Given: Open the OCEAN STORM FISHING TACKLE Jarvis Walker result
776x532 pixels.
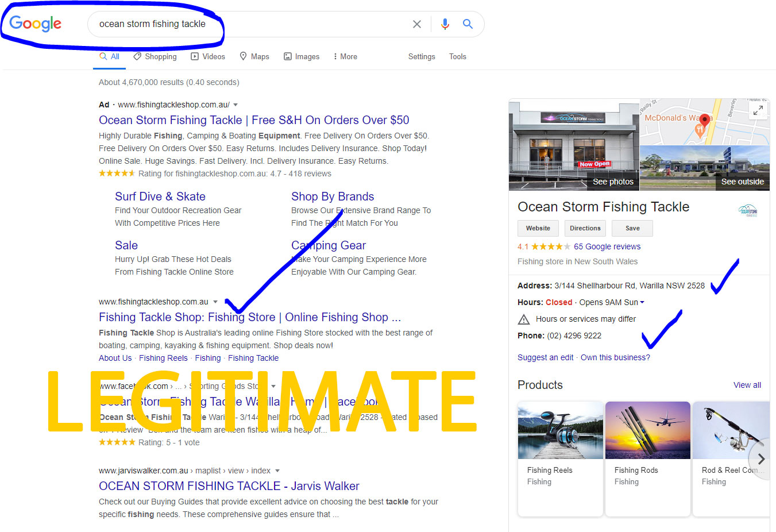Looking at the screenshot, I should pos(229,486).
